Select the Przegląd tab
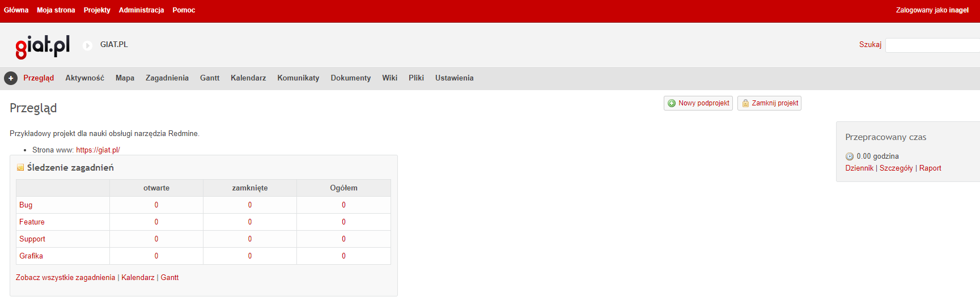Viewport: 980px width, 301px height. 39,78
